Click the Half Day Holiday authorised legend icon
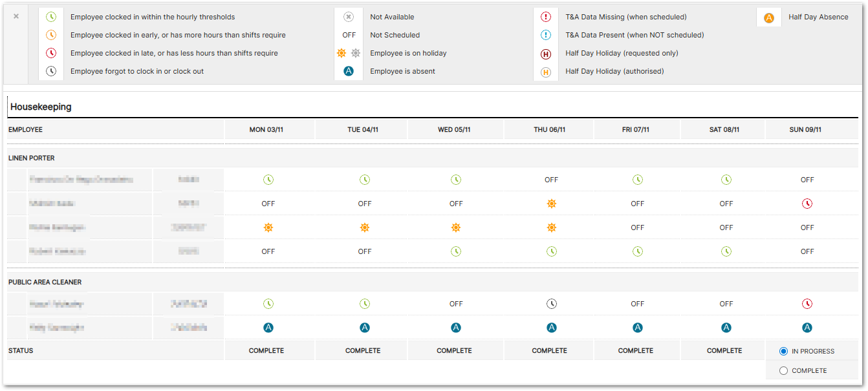This screenshot has width=868, height=391. coord(546,72)
